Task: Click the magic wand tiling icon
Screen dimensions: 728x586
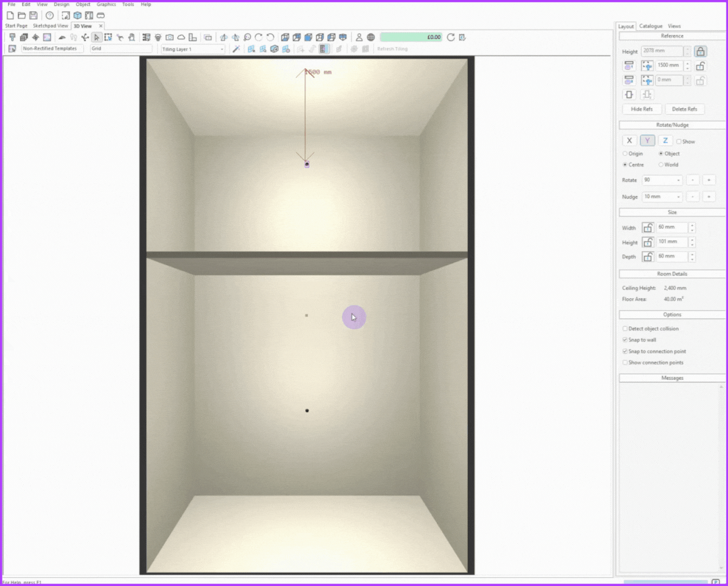Action: (236, 49)
